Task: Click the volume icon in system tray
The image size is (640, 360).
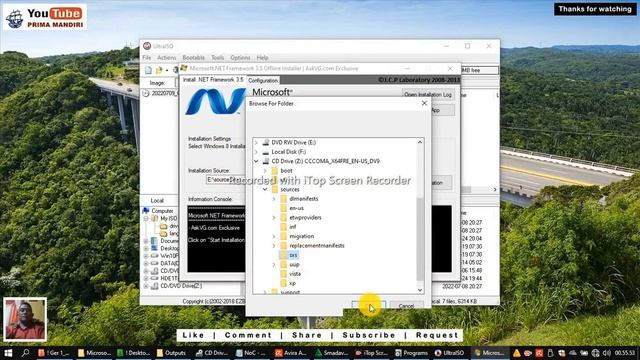Action: (607, 353)
